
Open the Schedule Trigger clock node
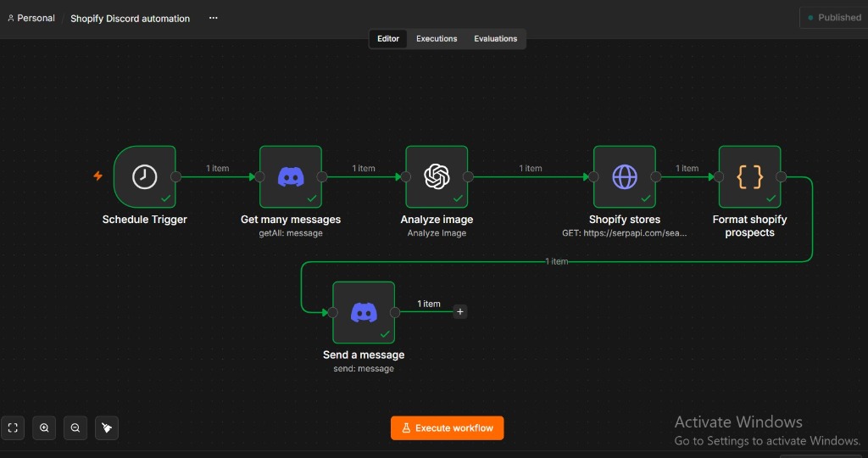click(144, 176)
